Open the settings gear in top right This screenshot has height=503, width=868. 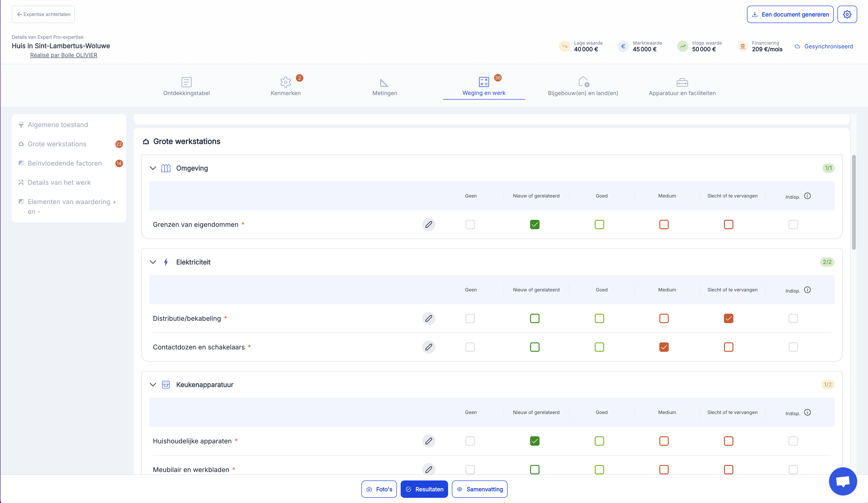[847, 15]
